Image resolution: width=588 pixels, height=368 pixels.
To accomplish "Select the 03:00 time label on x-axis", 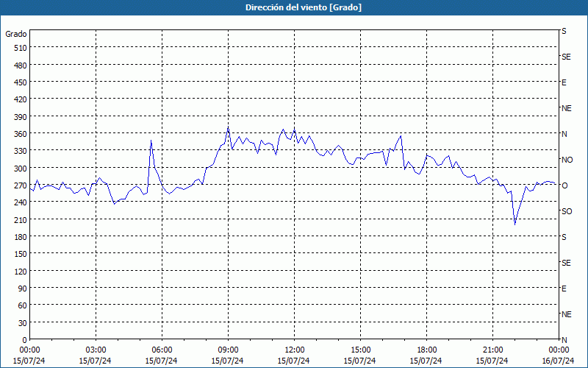I will point(96,350).
